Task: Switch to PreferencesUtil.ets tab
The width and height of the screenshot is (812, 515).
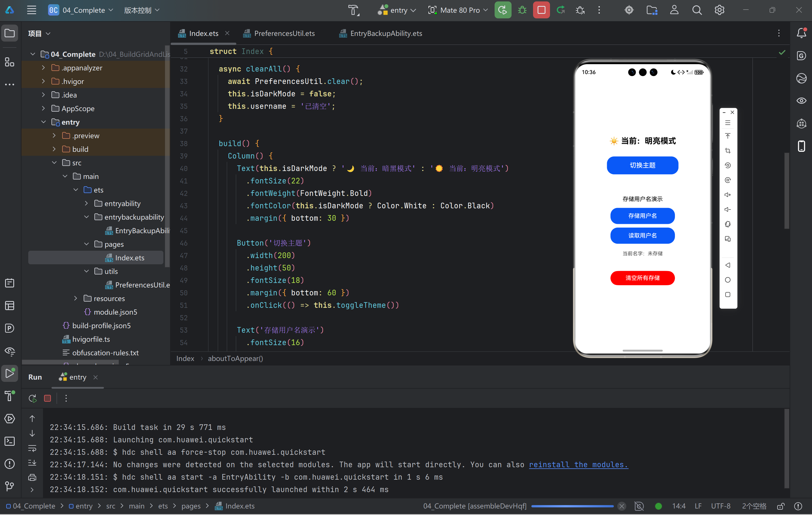Action: 284,33
